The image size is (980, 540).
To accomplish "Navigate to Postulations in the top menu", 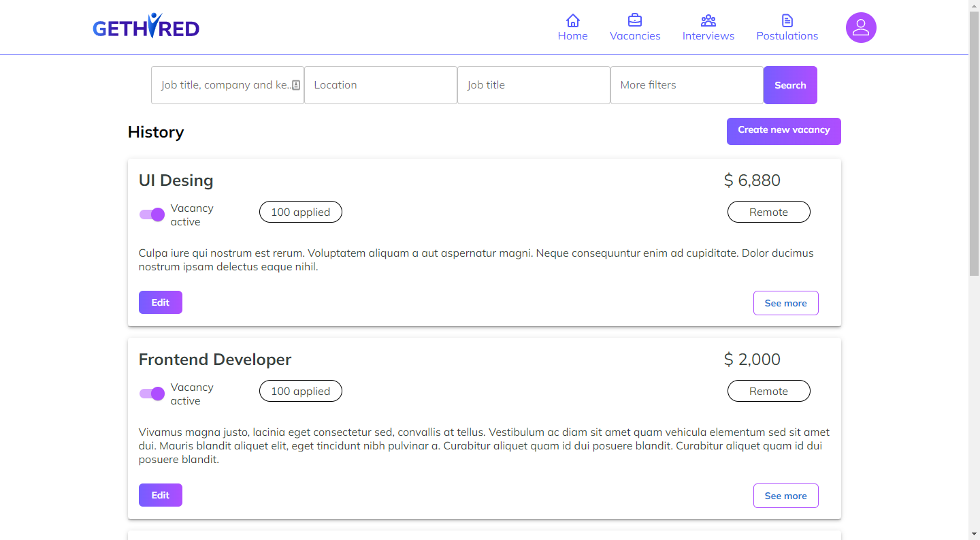I will (787, 35).
